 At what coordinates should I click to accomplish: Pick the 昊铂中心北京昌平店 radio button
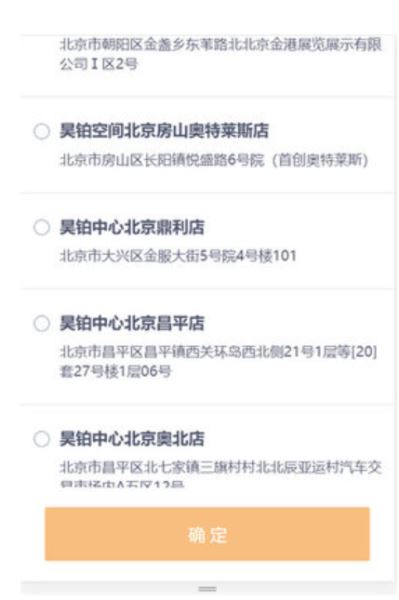click(41, 323)
